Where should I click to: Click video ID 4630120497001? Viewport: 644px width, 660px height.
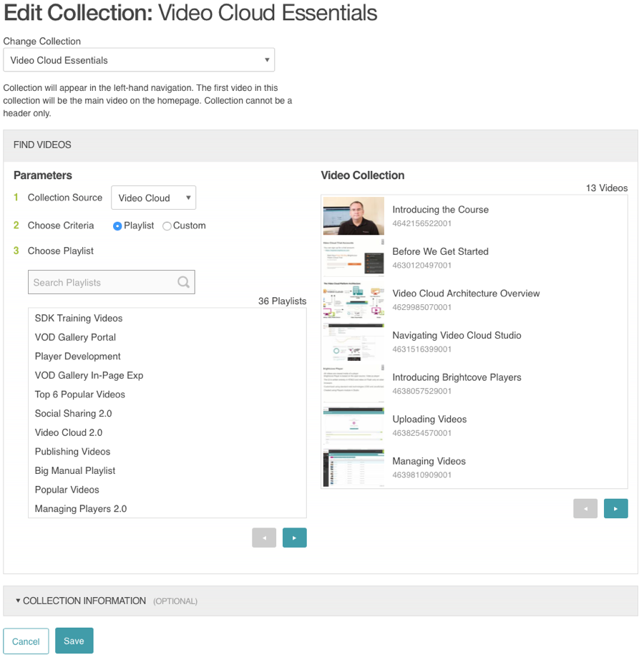(x=422, y=265)
